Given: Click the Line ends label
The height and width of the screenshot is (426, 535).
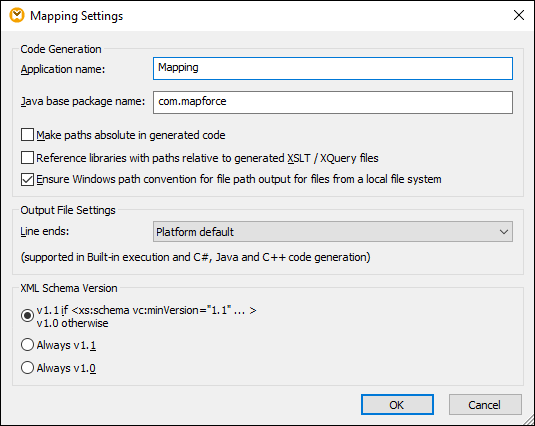Looking at the screenshot, I should point(45,231).
